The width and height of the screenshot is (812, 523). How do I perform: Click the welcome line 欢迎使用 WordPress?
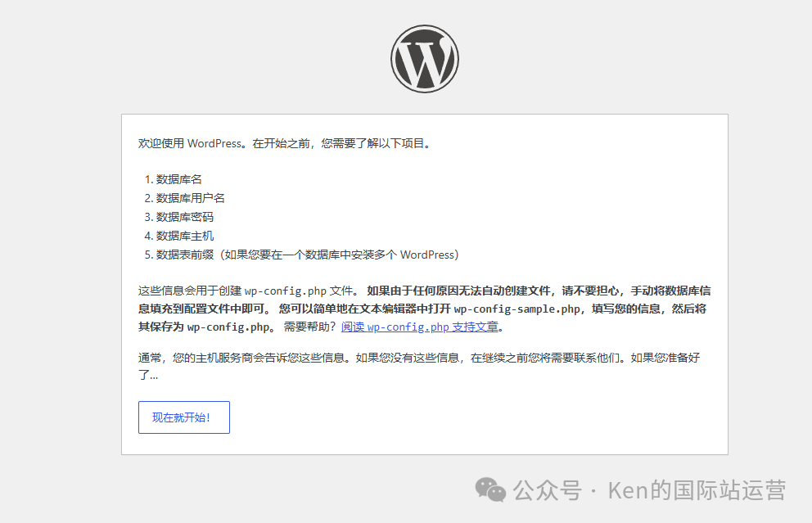coord(284,143)
